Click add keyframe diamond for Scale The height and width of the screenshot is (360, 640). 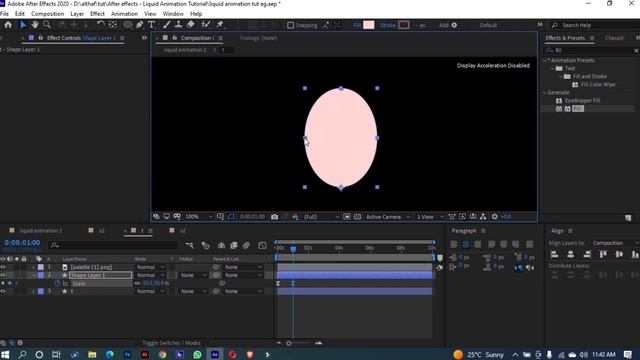pyautogui.click(x=10, y=283)
